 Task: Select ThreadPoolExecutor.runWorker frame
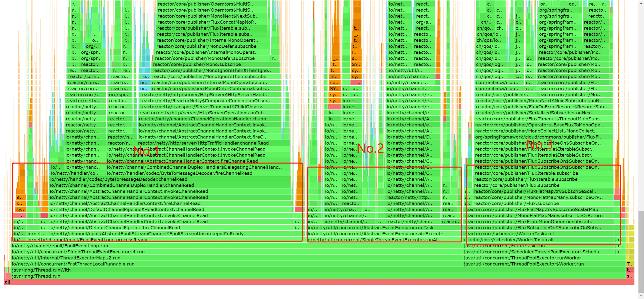[544, 258]
